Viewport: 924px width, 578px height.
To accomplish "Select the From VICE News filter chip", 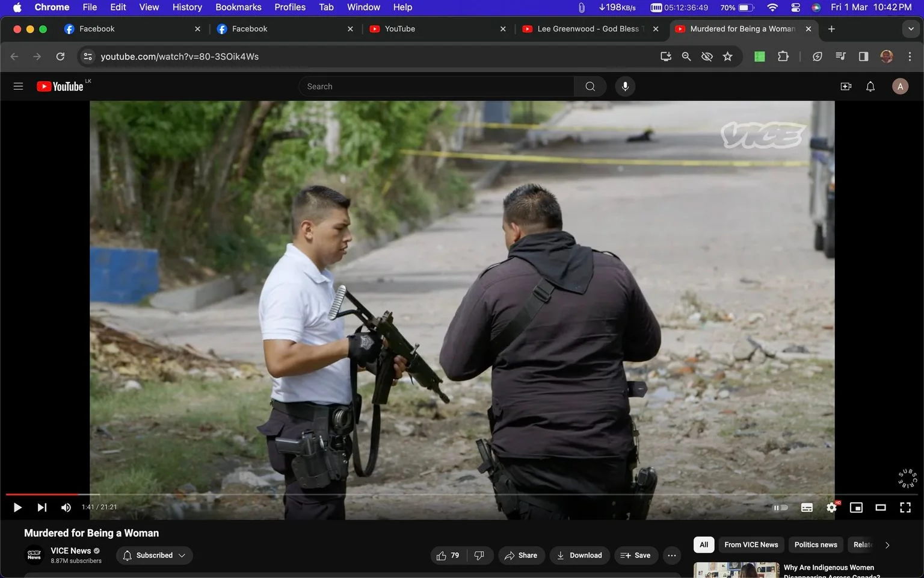I will pyautogui.click(x=751, y=544).
